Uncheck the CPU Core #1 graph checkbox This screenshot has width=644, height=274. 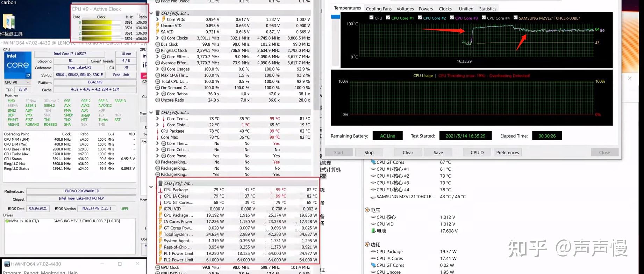pos(388,17)
